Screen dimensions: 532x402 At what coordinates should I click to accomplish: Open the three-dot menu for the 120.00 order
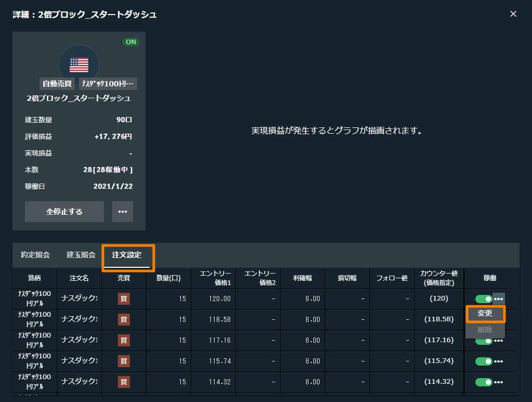[x=498, y=299]
